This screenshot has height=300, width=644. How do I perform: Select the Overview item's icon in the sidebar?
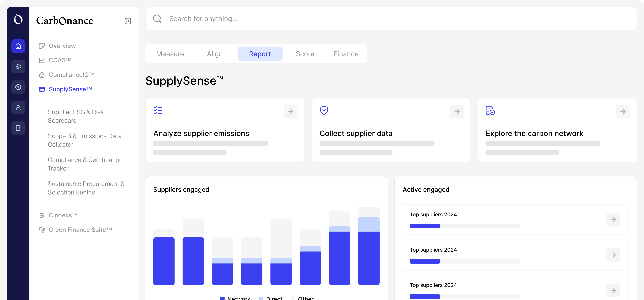42,45
